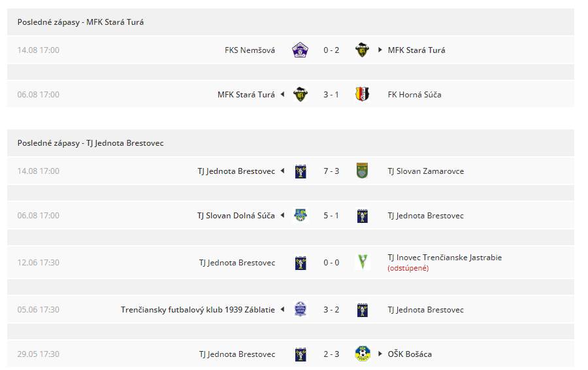Click the TJ Inovec Trenčianske Jastrabie crest
This screenshot has width=588, height=370.
(363, 262)
